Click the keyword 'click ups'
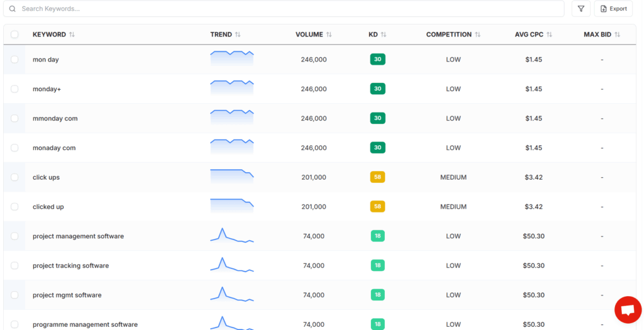The height and width of the screenshot is (330, 644). (46, 177)
